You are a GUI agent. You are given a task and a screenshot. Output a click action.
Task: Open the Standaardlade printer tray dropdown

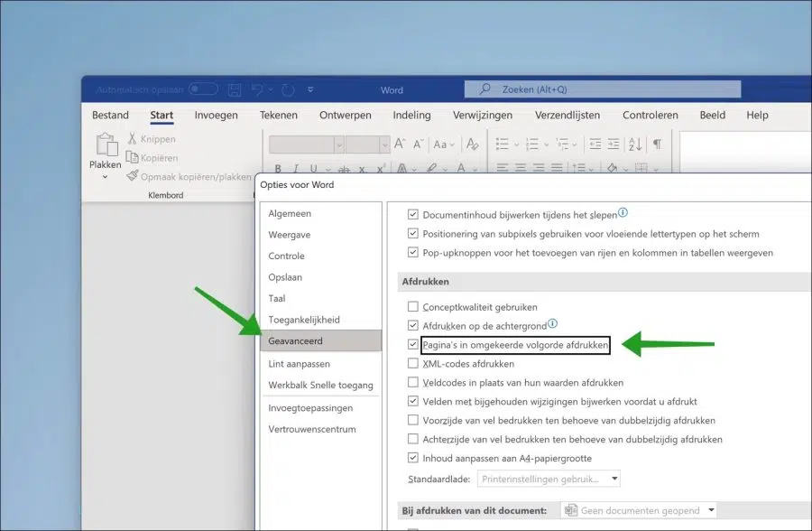tap(549, 479)
